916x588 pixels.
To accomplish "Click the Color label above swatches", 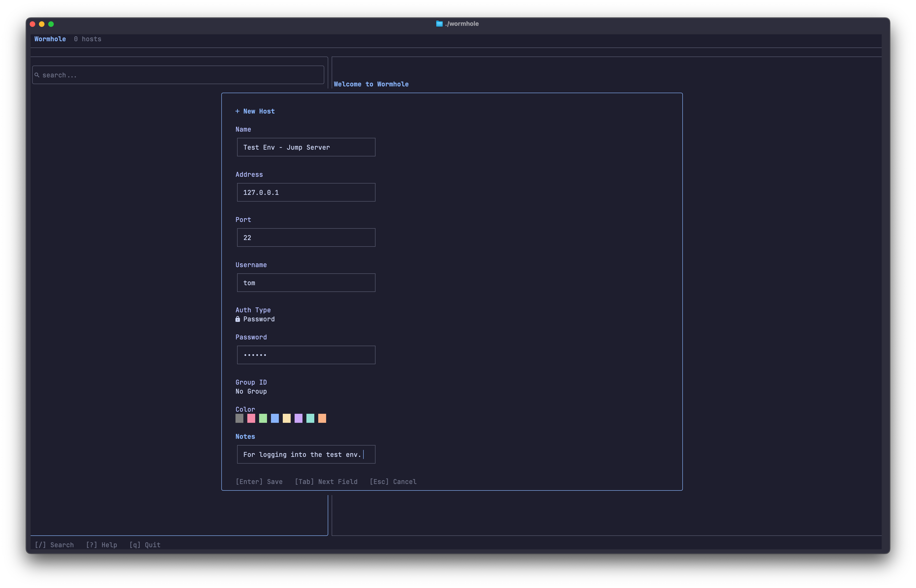I will tap(245, 409).
